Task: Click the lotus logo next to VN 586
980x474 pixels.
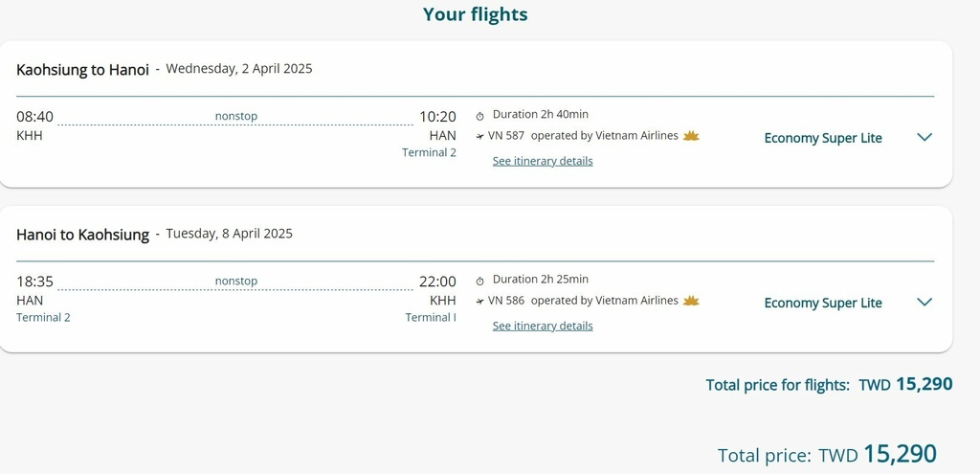Action: (x=691, y=301)
